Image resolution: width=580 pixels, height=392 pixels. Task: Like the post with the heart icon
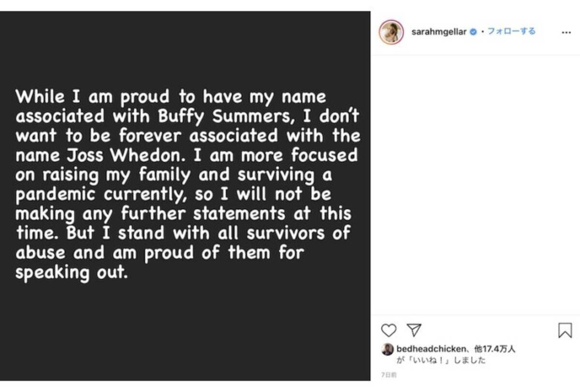pyautogui.click(x=389, y=330)
